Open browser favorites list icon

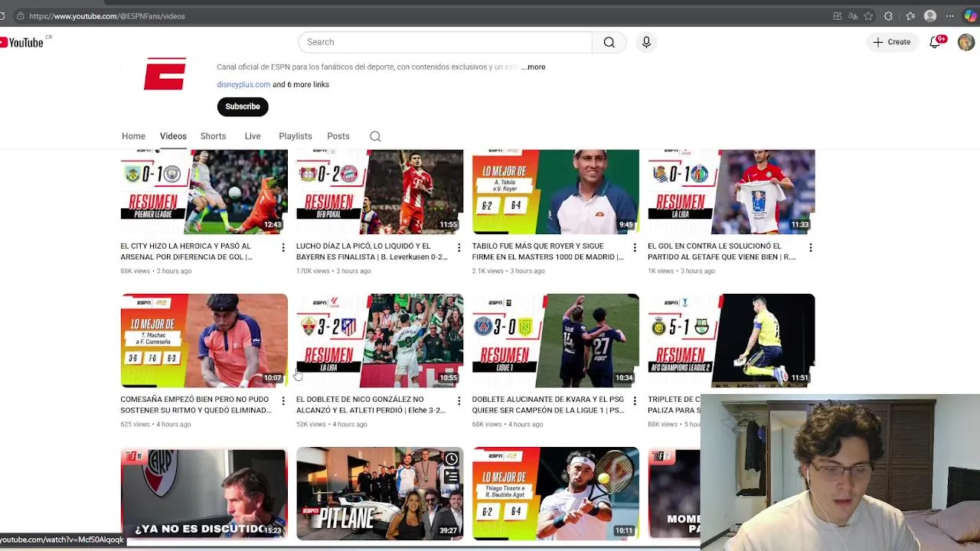coord(910,16)
